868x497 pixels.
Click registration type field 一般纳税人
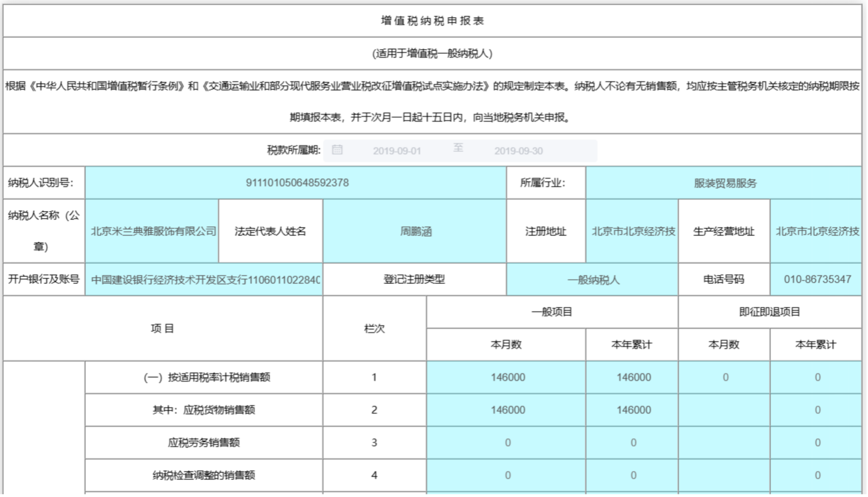coord(593,279)
